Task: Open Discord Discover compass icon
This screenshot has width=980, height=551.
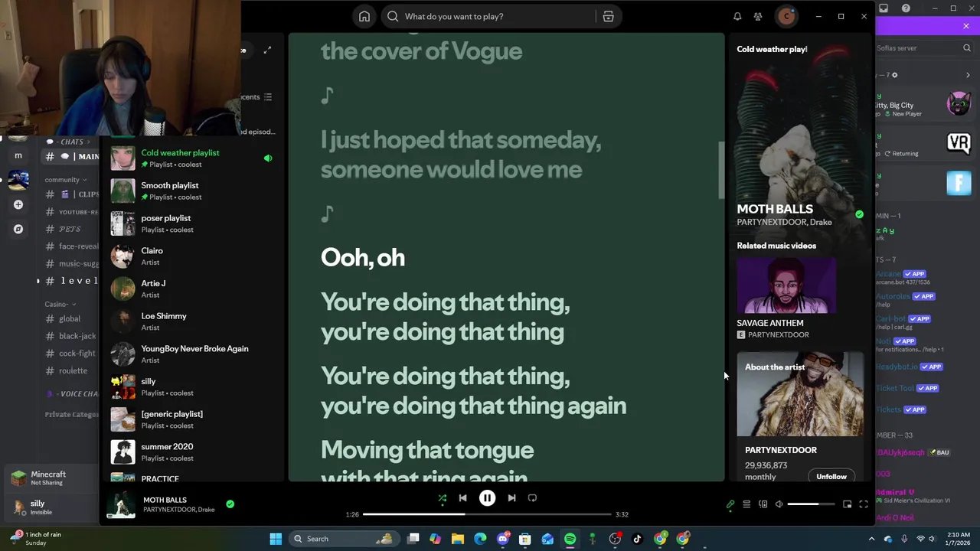Action: tap(18, 229)
